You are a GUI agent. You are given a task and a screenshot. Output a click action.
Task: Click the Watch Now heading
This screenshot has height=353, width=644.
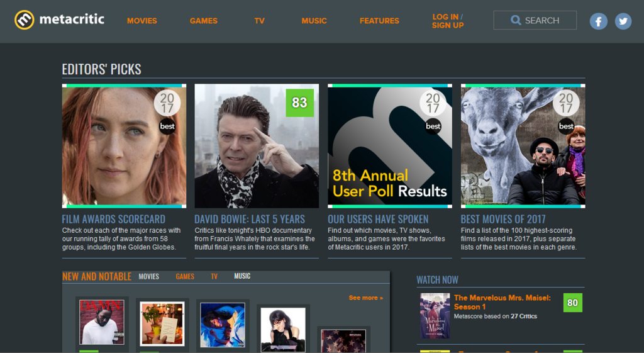(437, 280)
